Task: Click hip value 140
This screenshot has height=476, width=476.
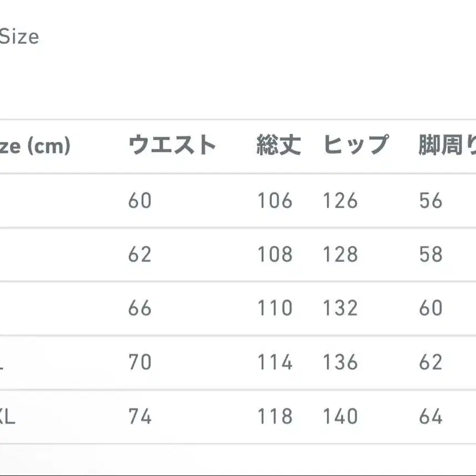Action: [340, 416]
